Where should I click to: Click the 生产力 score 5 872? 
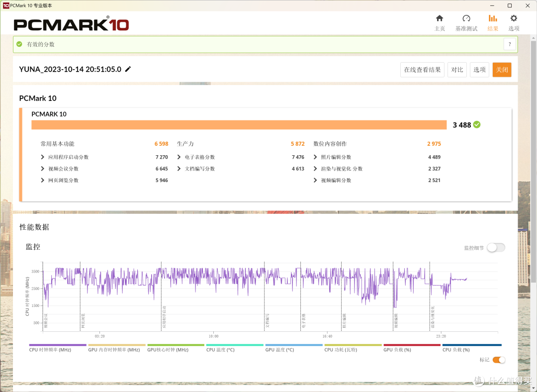298,144
